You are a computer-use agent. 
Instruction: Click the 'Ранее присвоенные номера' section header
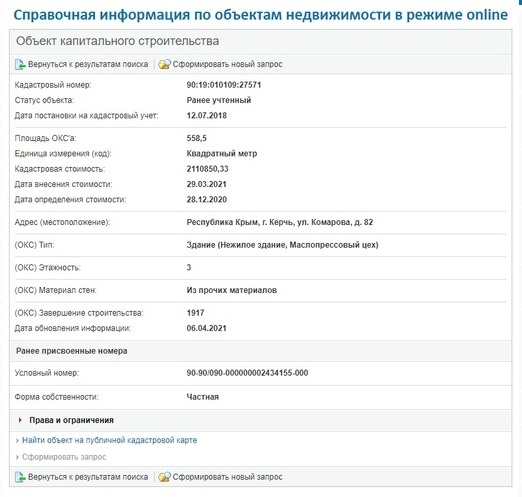click(72, 351)
